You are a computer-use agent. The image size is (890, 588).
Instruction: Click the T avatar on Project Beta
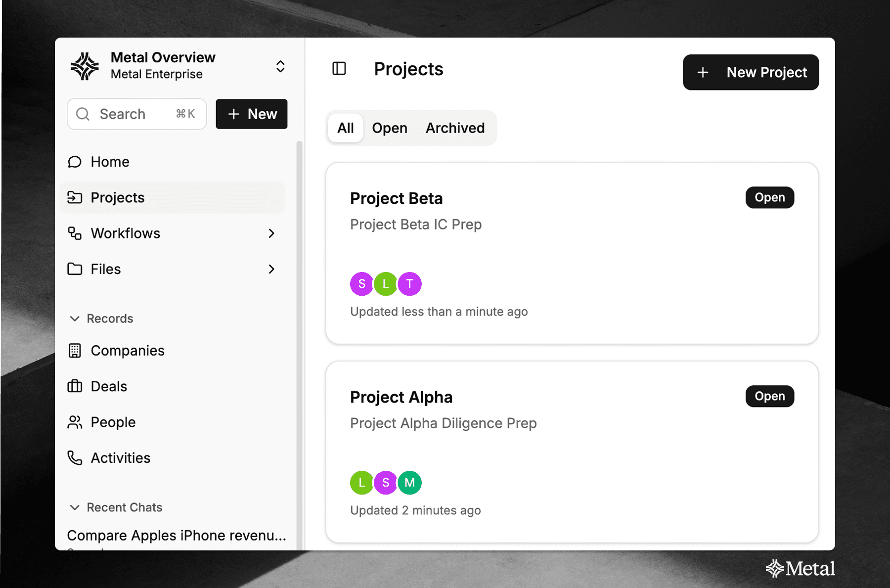409,284
